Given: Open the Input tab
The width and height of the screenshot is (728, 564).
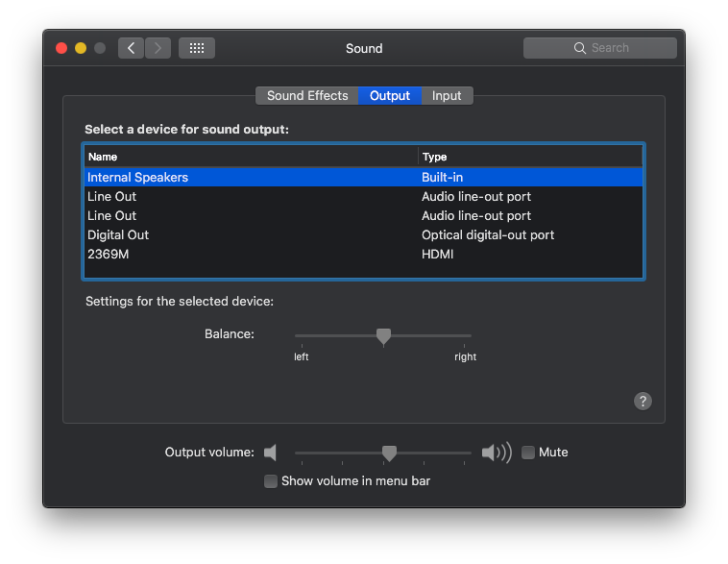Looking at the screenshot, I should coord(447,96).
